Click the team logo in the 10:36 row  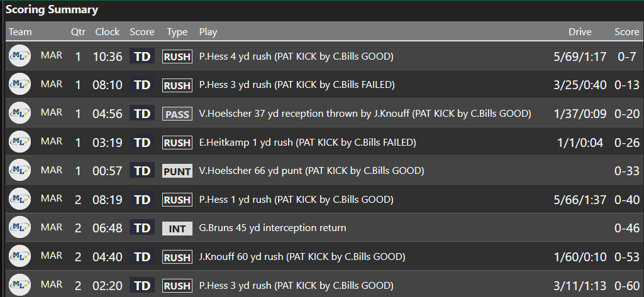tap(19, 56)
